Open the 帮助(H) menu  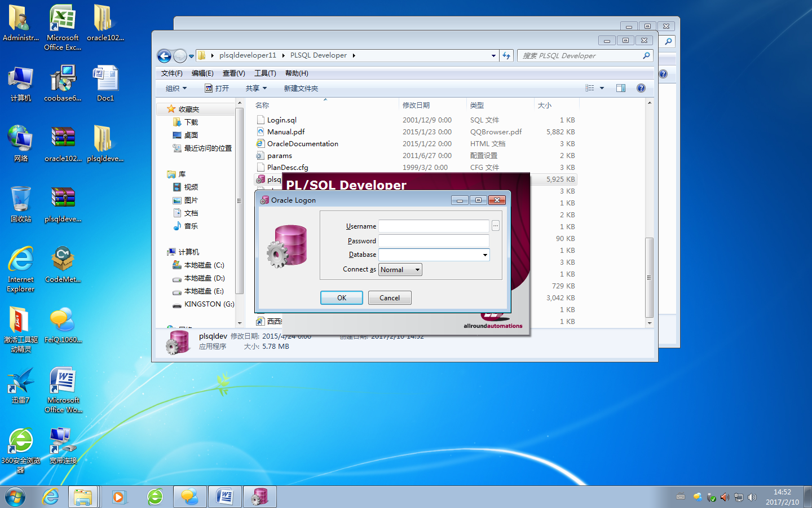pos(297,73)
